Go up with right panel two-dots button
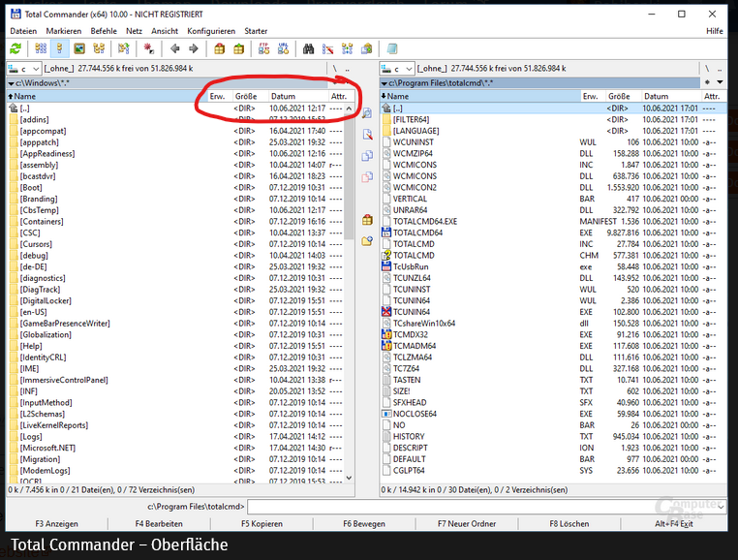Image resolution: width=738 pixels, height=560 pixels. pyautogui.click(x=720, y=69)
